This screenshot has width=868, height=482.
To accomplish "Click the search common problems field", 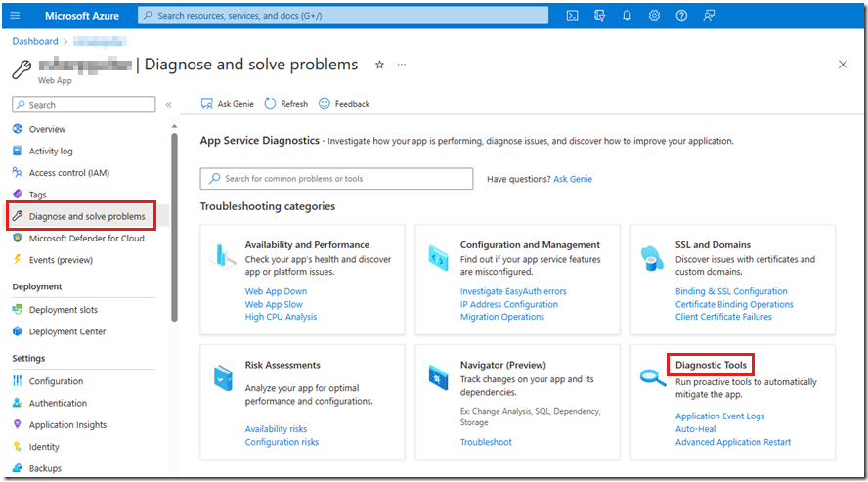I will coord(337,179).
